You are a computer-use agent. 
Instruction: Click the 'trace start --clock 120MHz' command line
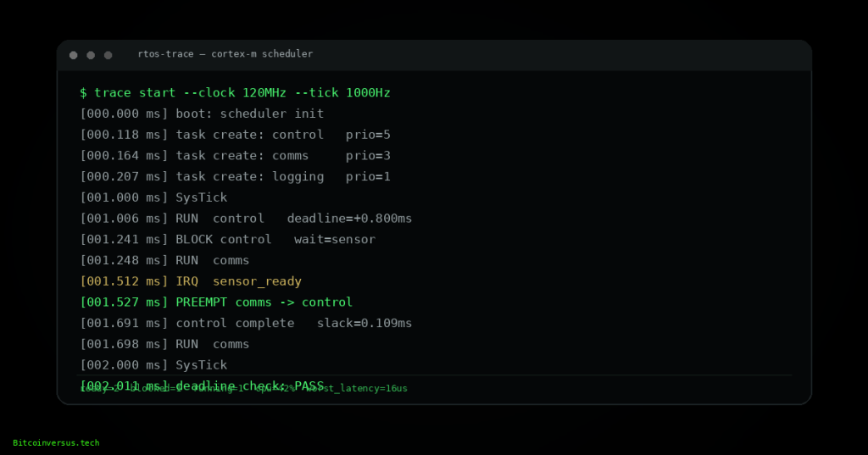[236, 92]
